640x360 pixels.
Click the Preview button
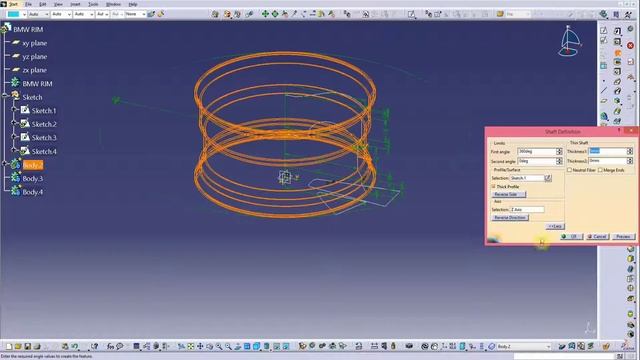pyautogui.click(x=624, y=237)
